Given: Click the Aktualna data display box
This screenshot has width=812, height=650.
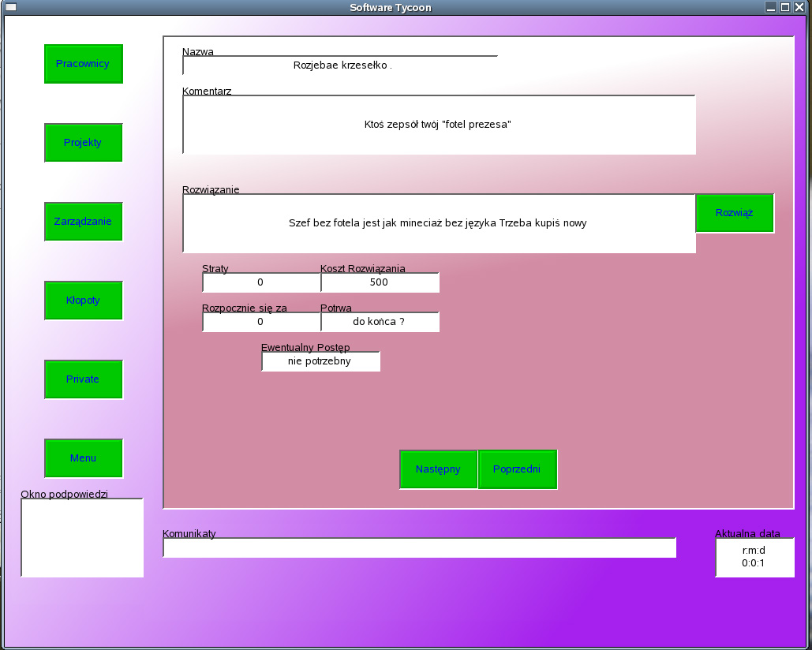Looking at the screenshot, I should [754, 557].
